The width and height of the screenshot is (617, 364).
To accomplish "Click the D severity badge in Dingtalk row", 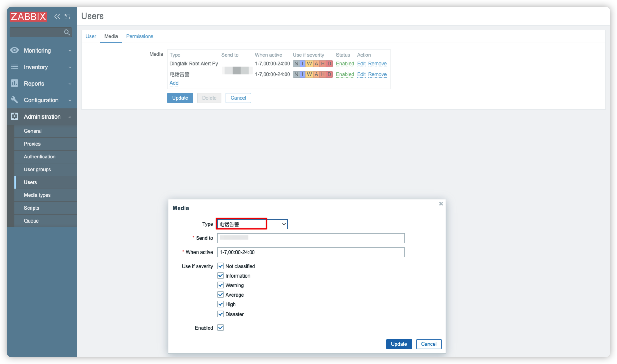I will [x=329, y=64].
